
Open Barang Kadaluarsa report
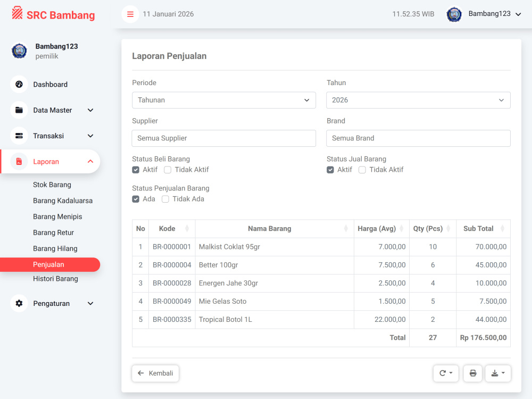point(63,201)
